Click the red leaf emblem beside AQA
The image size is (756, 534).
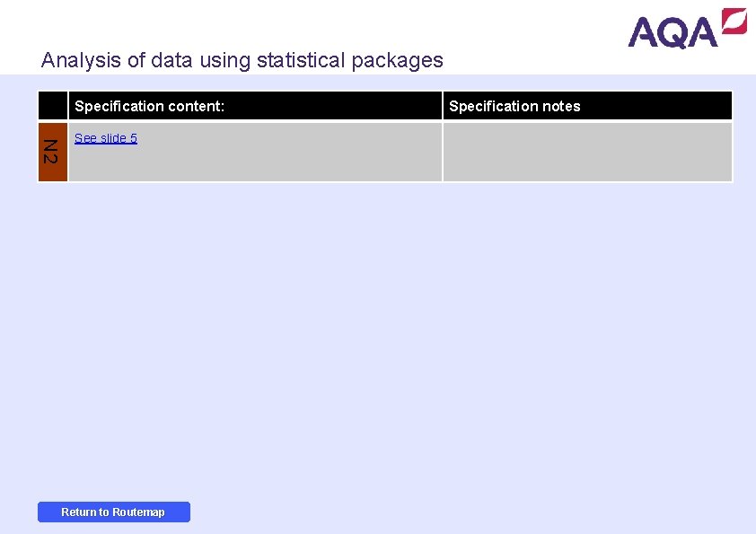pos(734,21)
